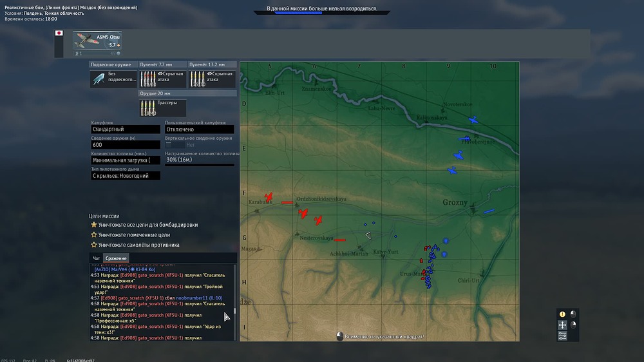
Task: Click the mouse icon beside Внимание на указанный квадрат
Action: click(x=339, y=336)
